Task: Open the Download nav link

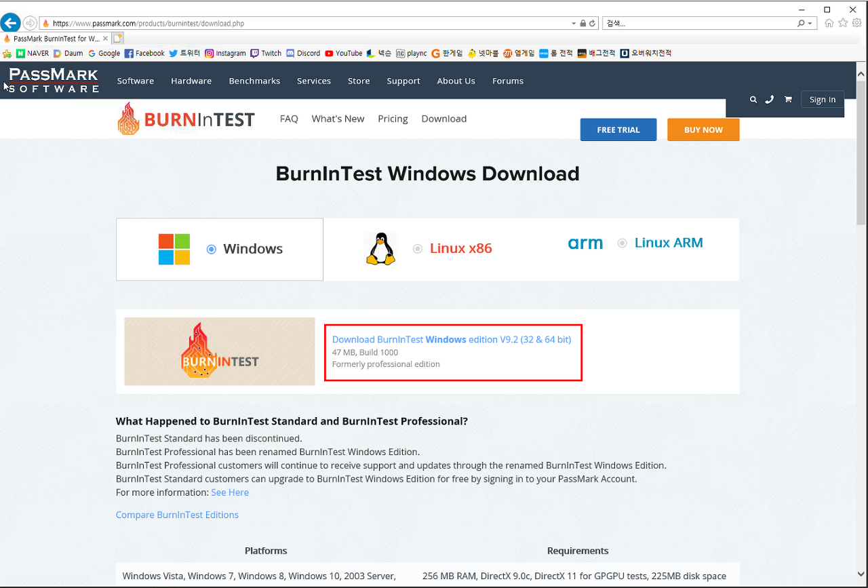Action: [x=444, y=119]
